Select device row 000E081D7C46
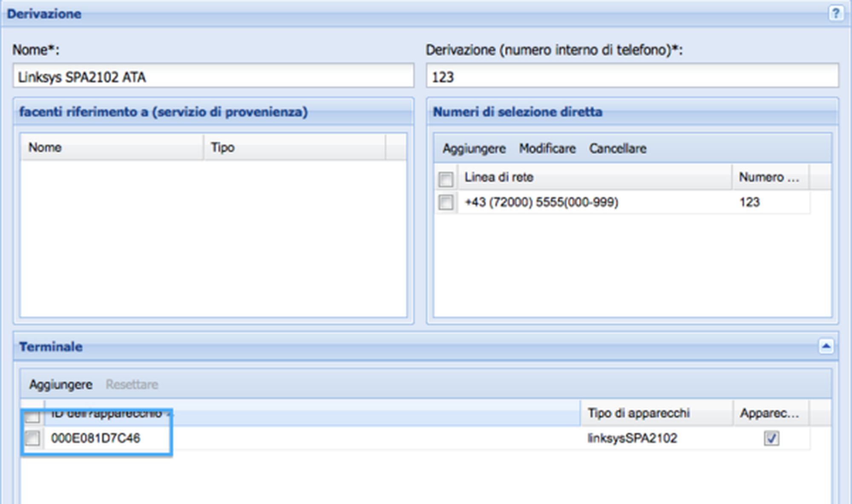Screen dimensions: 852x504 96,438
